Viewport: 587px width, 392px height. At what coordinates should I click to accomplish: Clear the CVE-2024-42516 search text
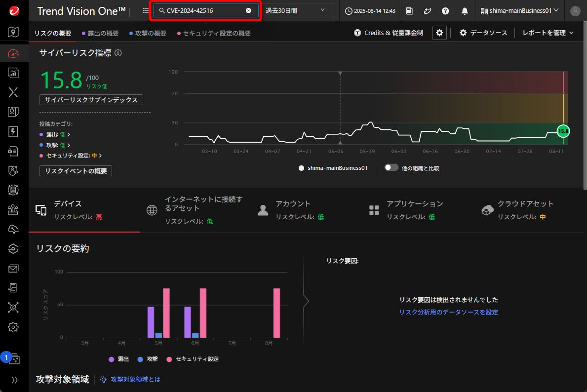tap(248, 10)
